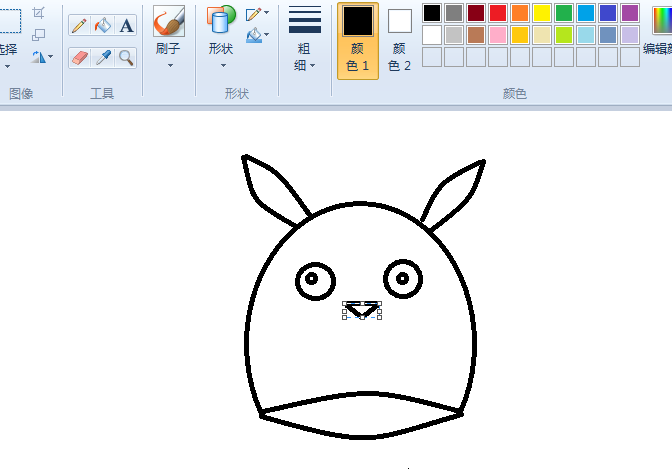The height and width of the screenshot is (469, 672).
Task: Pick the orange color swatch
Action: click(x=520, y=13)
